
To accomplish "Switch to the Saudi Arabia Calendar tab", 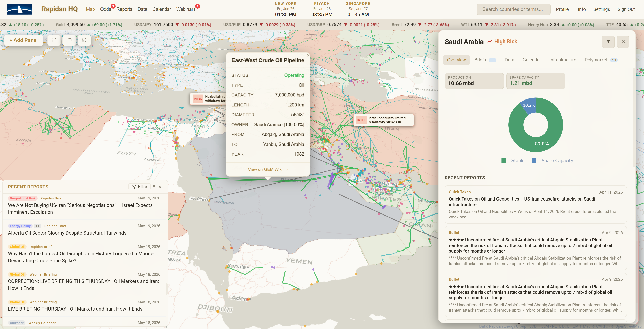I will [x=532, y=60].
